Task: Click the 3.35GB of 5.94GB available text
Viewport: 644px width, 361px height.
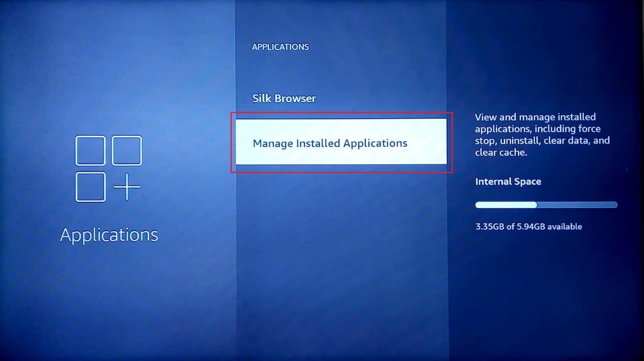Action: coord(529,227)
